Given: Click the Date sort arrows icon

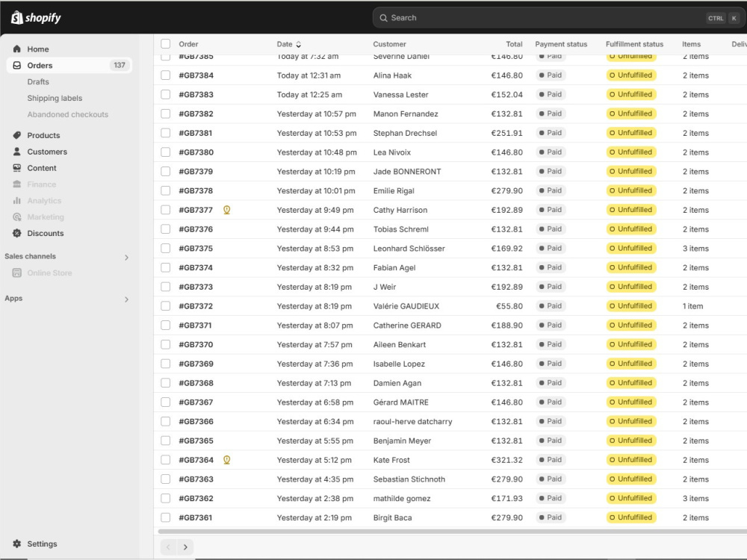Looking at the screenshot, I should (x=299, y=44).
